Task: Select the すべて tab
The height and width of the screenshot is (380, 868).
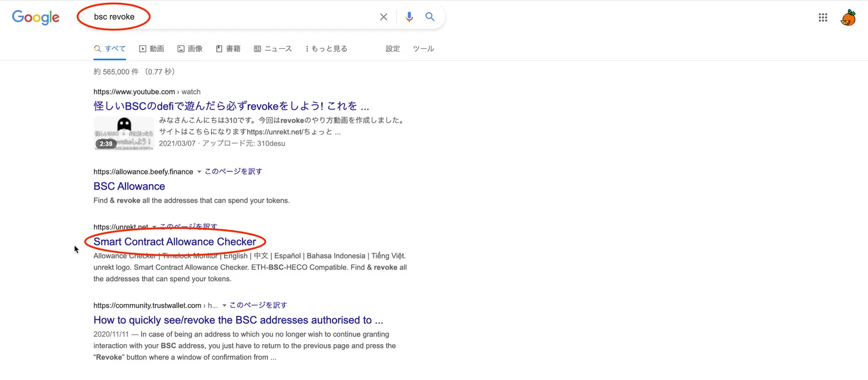Action: (110, 49)
